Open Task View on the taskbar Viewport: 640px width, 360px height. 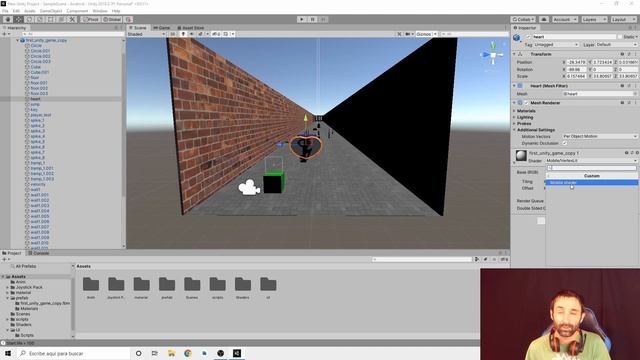pos(155,353)
